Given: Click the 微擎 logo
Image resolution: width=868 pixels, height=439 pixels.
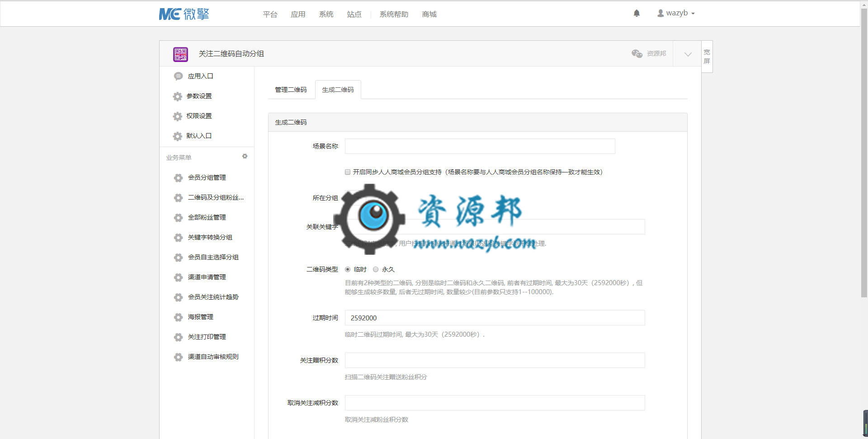Looking at the screenshot, I should (x=184, y=14).
